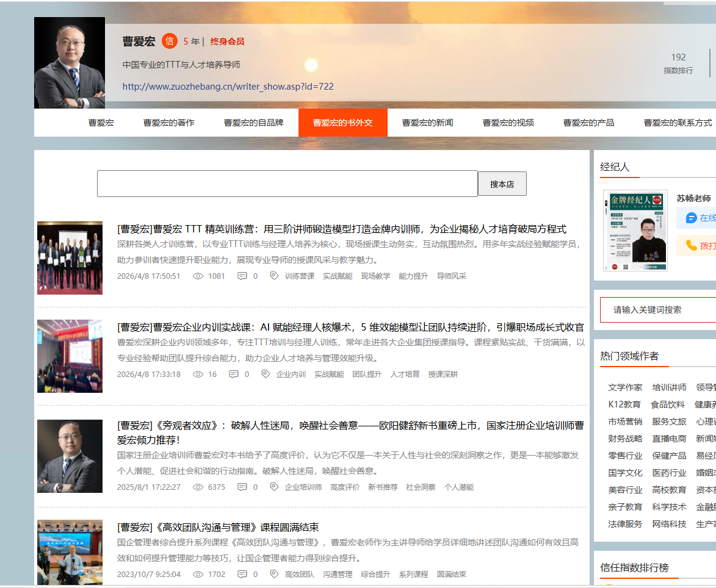Click the orange phone call icon
The height and width of the screenshot is (588, 716).
pyautogui.click(x=691, y=245)
